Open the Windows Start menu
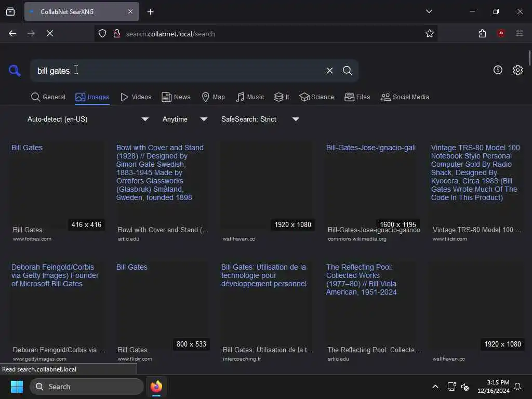This screenshot has width=532, height=399. (x=17, y=387)
